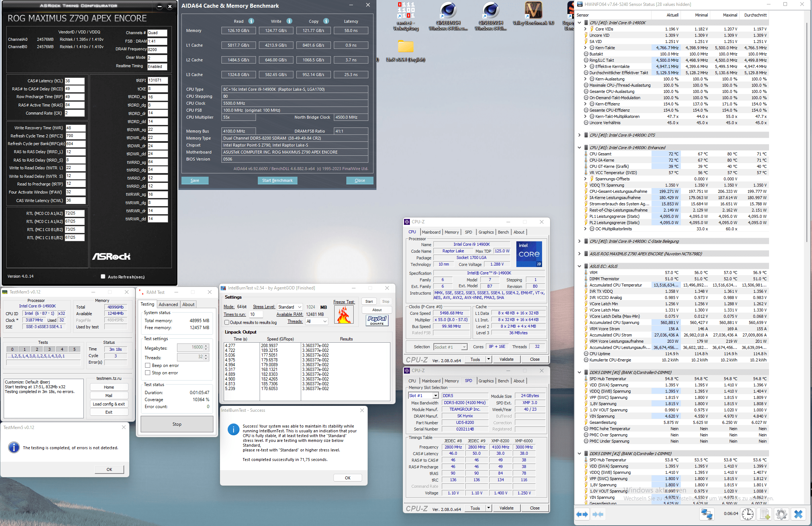Click the Intel Core i9 logo in CPU-Z
The height and width of the screenshot is (526, 812).
529,254
